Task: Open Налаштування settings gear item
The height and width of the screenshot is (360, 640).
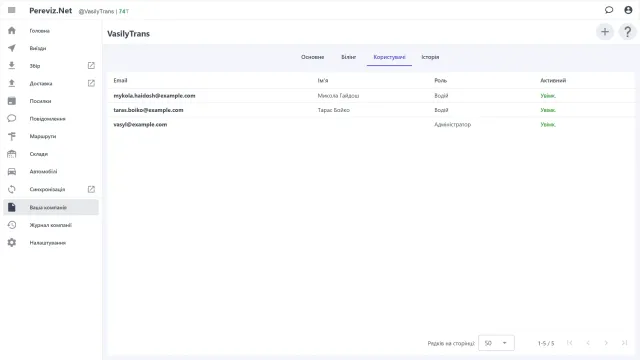Action: click(x=51, y=242)
